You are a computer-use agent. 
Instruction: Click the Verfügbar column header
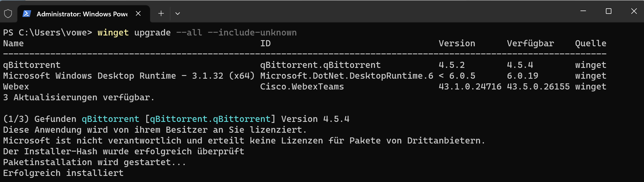click(530, 43)
